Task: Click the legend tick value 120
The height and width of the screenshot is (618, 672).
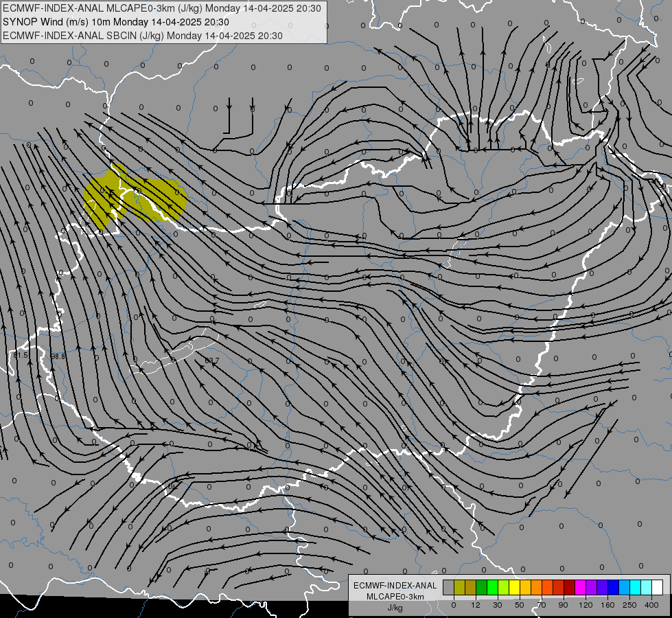Action: pyautogui.click(x=586, y=605)
